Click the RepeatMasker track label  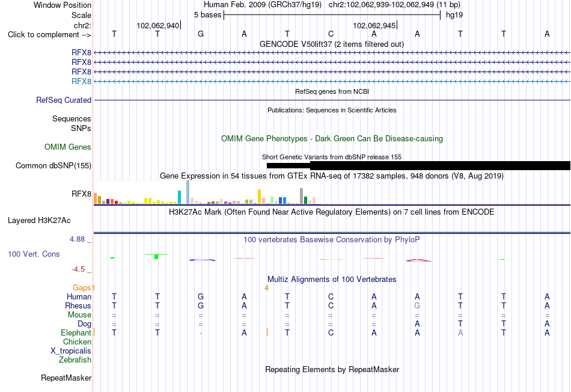tap(66, 378)
